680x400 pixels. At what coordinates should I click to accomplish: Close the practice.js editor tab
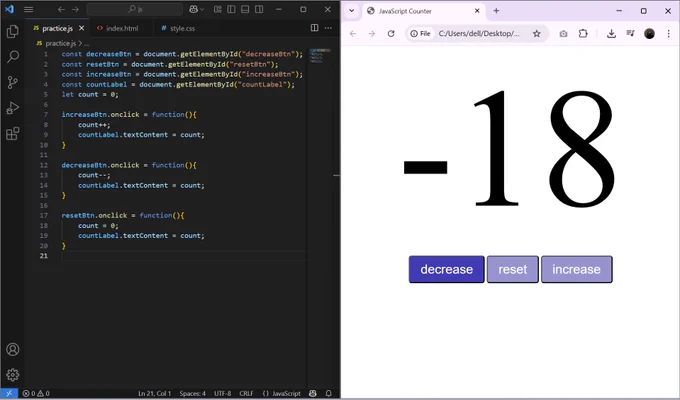coord(82,28)
